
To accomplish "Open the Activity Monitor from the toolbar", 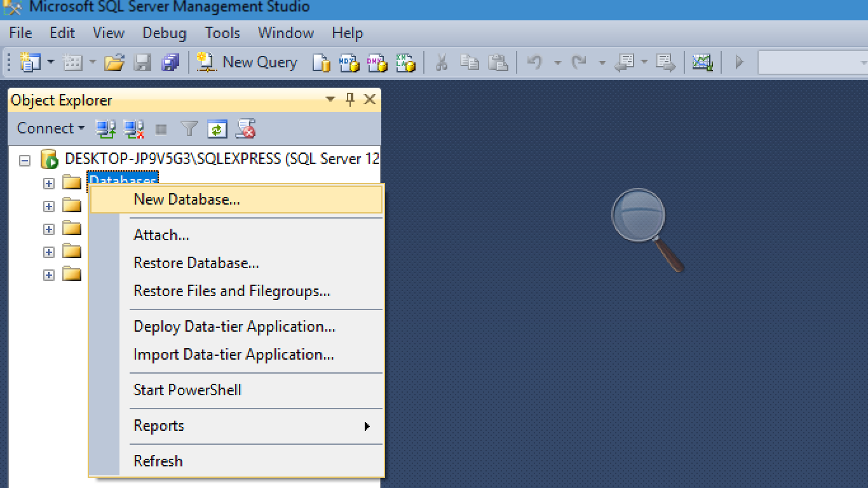I will [702, 62].
